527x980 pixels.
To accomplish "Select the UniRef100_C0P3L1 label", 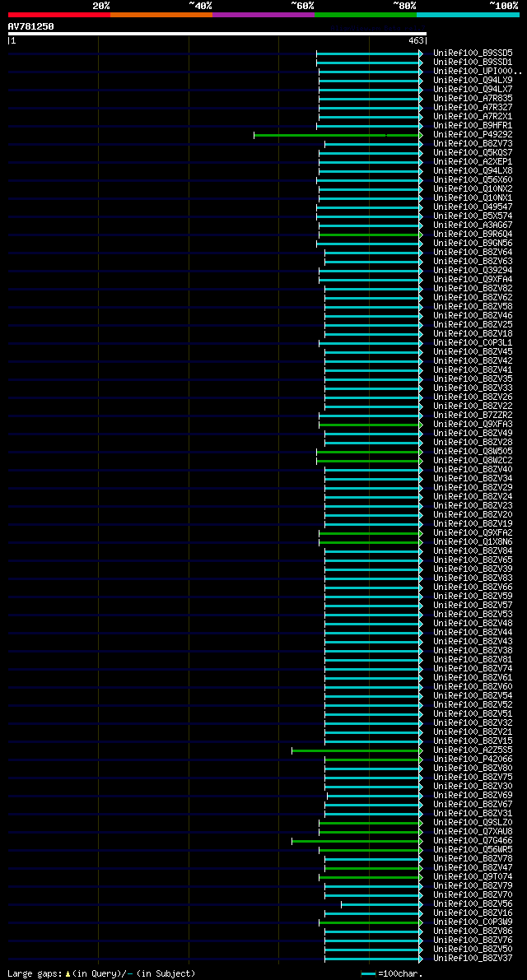I will [x=473, y=343].
